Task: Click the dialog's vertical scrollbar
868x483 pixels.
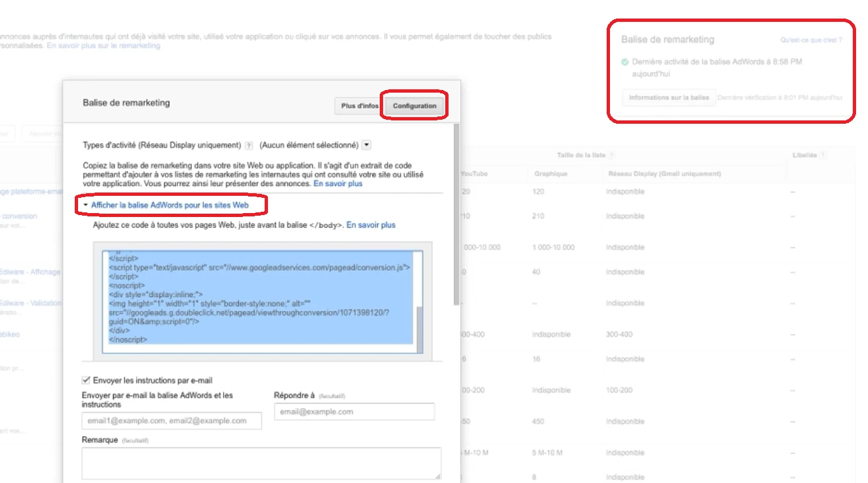Action: (456, 212)
